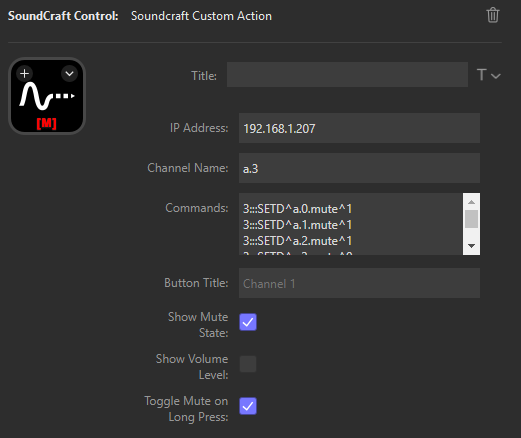Screen dimensions: 521x438
Task: Place cursor in the Commands text area
Action: coord(351,224)
